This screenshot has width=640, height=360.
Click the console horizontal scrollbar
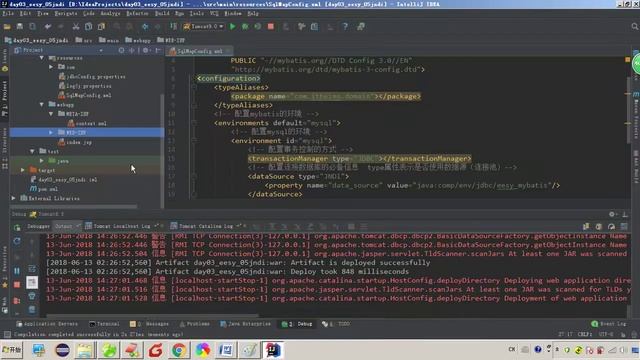click(152, 316)
